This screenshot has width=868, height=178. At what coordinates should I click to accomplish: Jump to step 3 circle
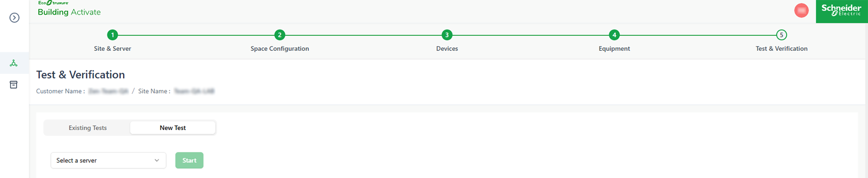pos(447,35)
